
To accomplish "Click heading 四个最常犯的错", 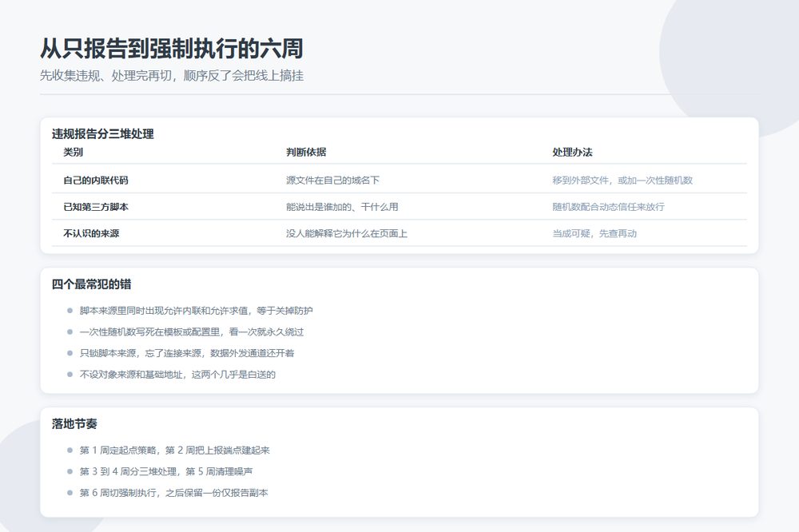I will click(91, 284).
